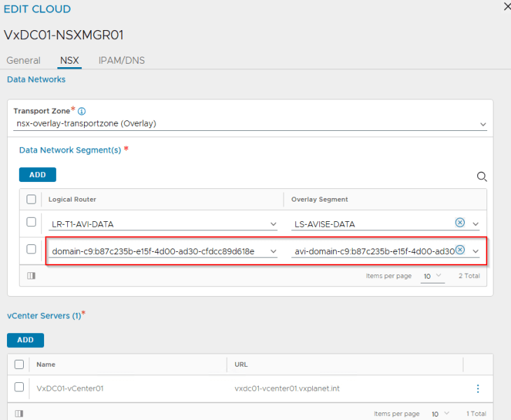
Task: Open the LR-T1-AVI-DATA logical router dropdown
Action: (x=272, y=224)
